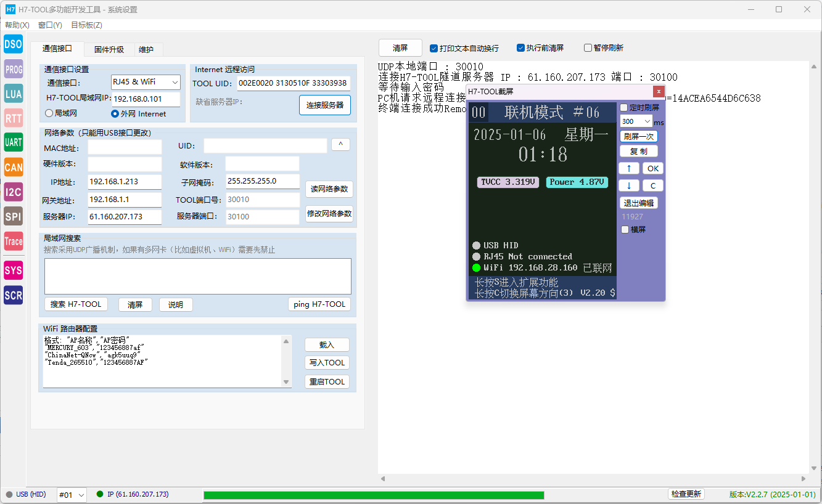The height and width of the screenshot is (504, 822).
Task: Click the TOOL UID input field
Action: [294, 83]
